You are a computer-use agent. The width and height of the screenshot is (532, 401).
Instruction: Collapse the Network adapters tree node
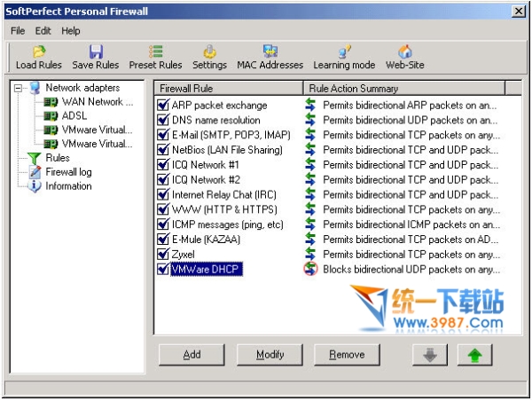tap(18, 89)
